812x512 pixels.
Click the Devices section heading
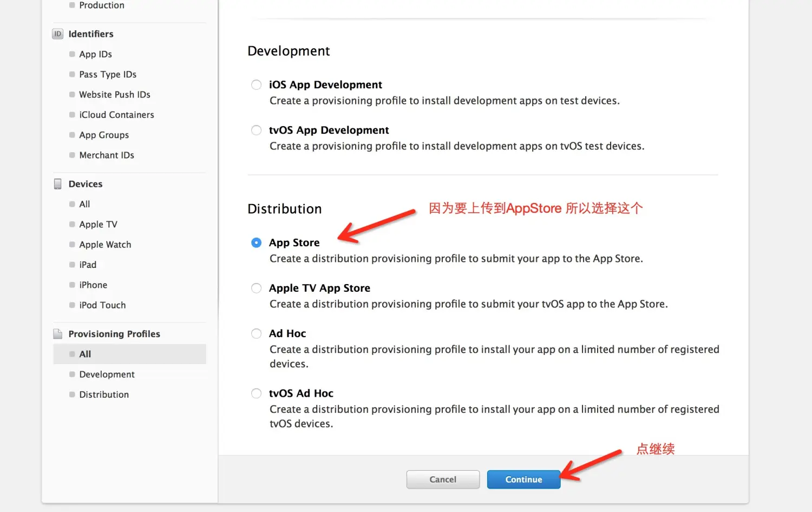[x=86, y=184]
